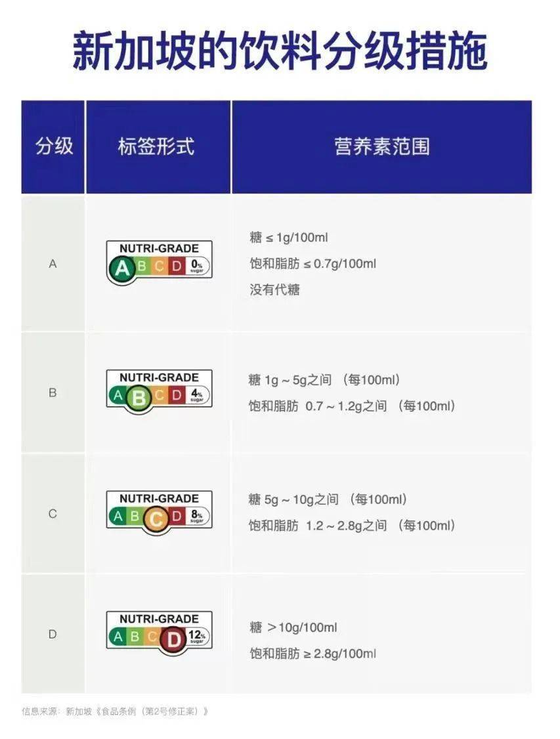Click the title 新加坡的饮料分级措施

pyautogui.click(x=280, y=51)
